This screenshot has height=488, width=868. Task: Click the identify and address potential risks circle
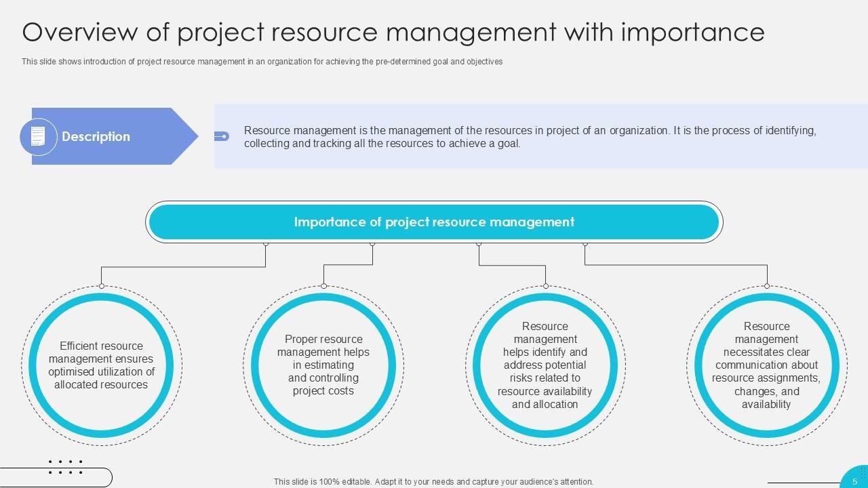point(545,365)
